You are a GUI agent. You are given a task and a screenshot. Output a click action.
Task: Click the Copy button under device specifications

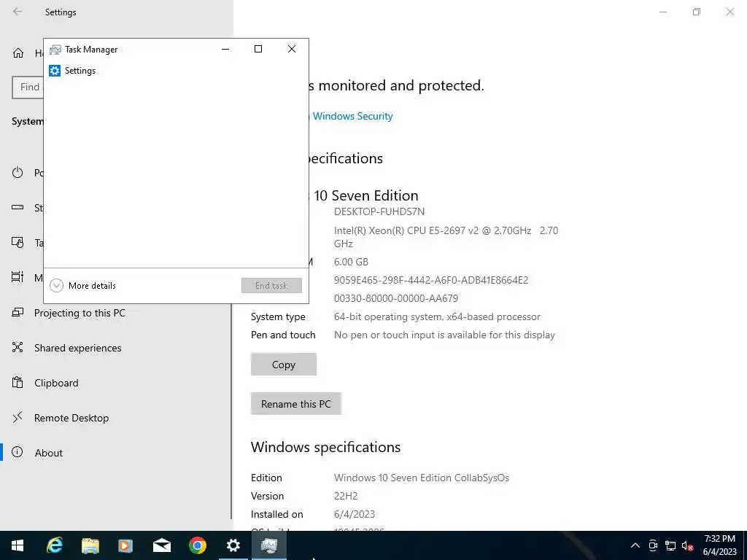tap(284, 365)
